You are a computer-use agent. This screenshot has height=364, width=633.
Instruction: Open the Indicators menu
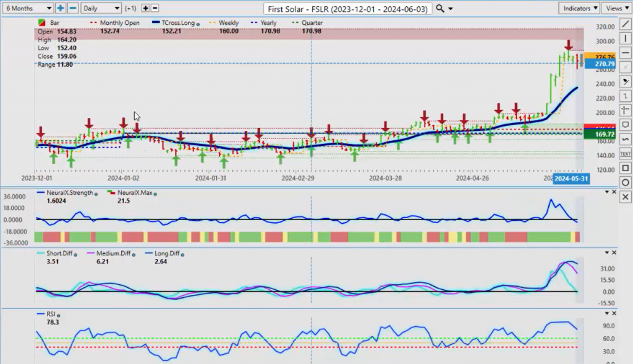[579, 8]
